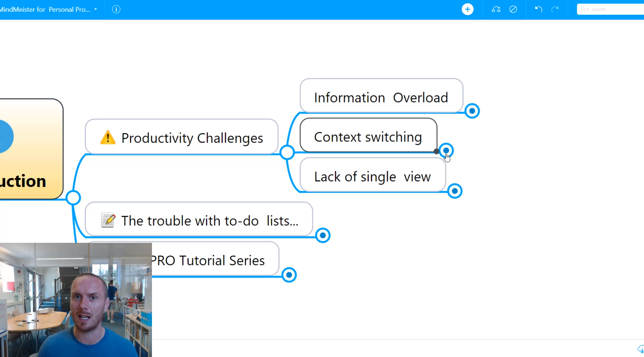Collapse the root topic branch circle

pyautogui.click(x=73, y=197)
